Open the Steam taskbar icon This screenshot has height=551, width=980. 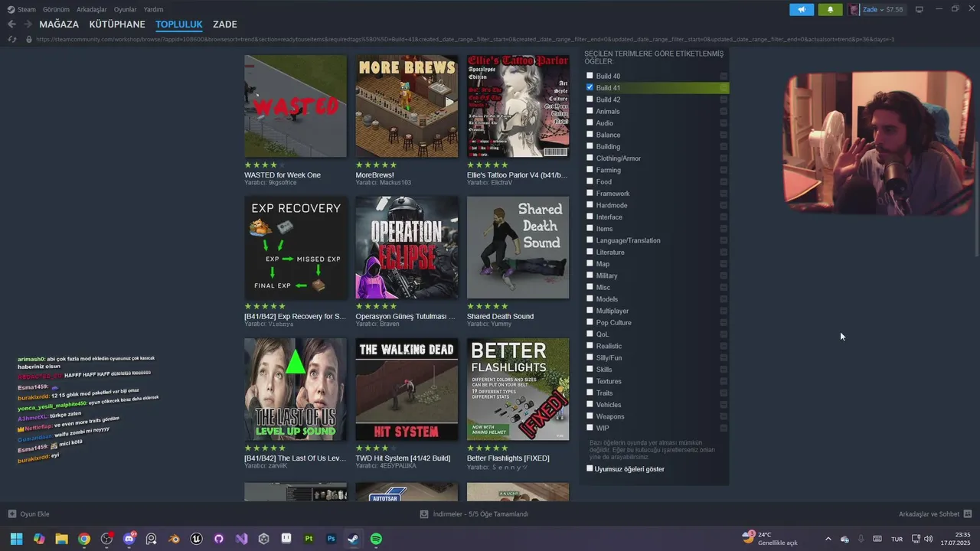(x=353, y=539)
